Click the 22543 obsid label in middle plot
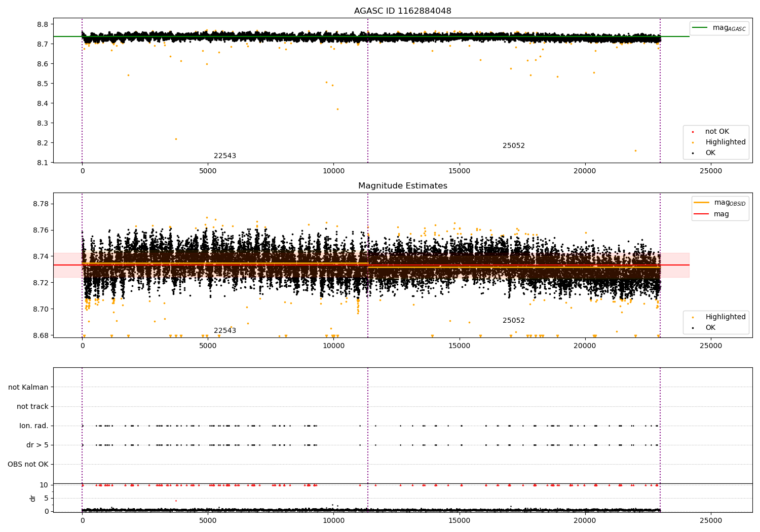760x532 pixels. tap(225, 331)
